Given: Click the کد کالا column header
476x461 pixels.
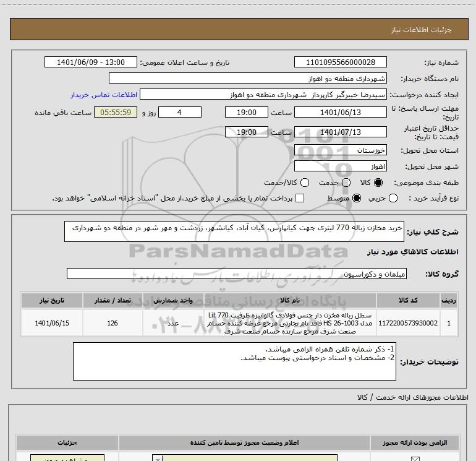Looking at the screenshot, I should pyautogui.click(x=408, y=300).
